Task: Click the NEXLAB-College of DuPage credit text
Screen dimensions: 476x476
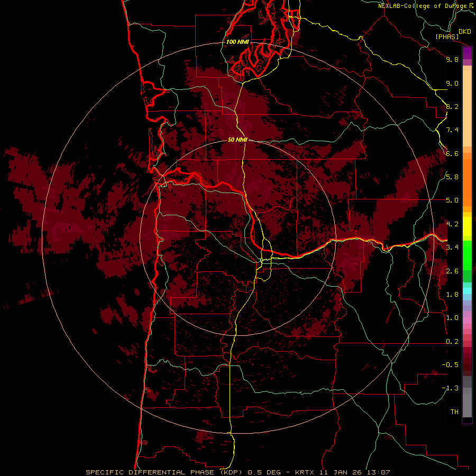Action: point(425,6)
